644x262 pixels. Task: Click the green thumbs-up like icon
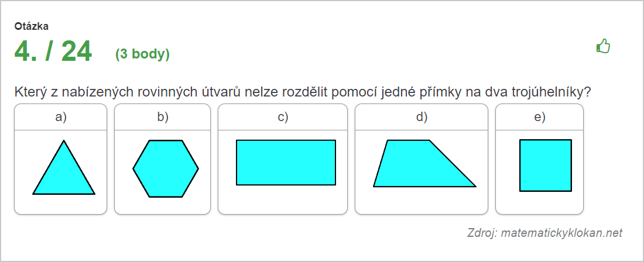coord(603,46)
